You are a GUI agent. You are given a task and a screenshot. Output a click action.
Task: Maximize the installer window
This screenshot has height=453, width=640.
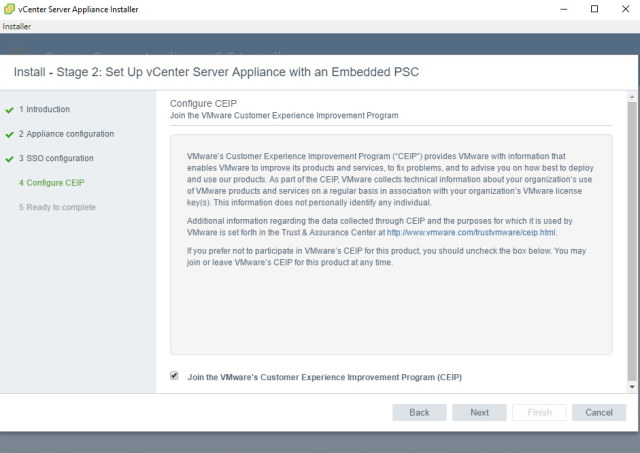point(594,9)
